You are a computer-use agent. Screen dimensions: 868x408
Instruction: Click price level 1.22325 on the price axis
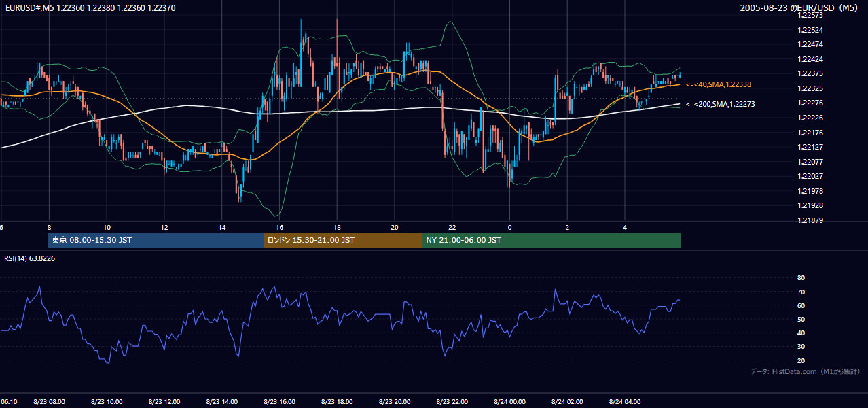point(811,88)
